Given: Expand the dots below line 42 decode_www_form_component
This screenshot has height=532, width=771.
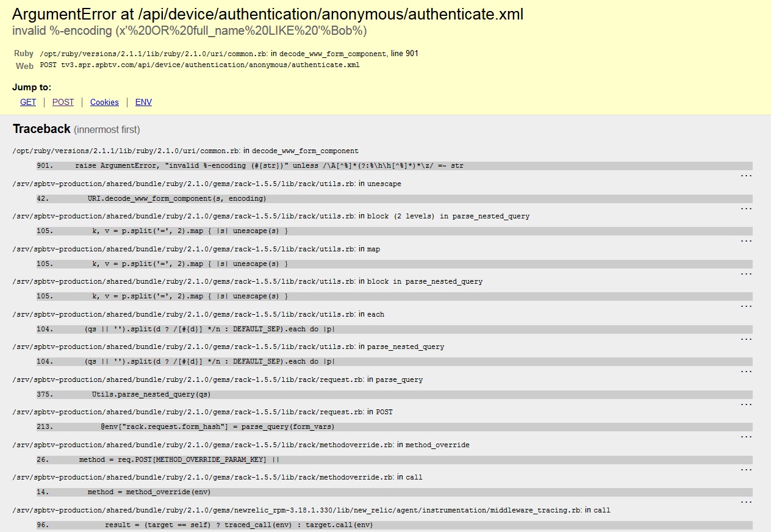Looking at the screenshot, I should pos(746,208).
